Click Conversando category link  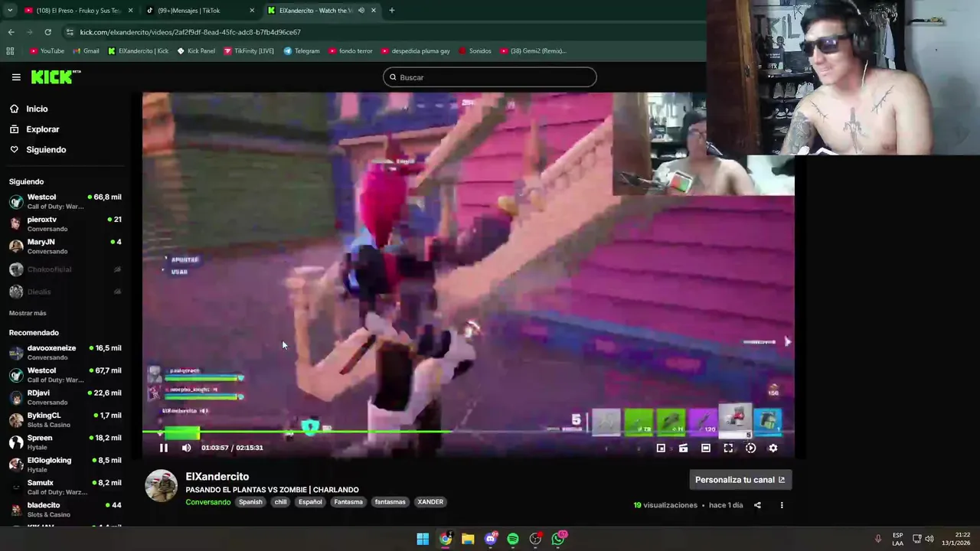[x=208, y=502]
